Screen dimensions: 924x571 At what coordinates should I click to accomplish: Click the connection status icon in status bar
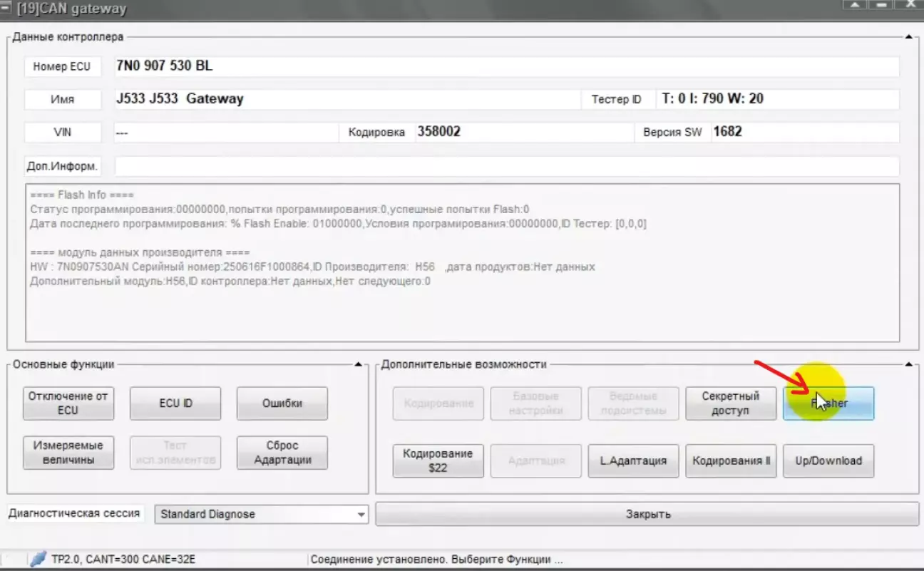pyautogui.click(x=38, y=560)
